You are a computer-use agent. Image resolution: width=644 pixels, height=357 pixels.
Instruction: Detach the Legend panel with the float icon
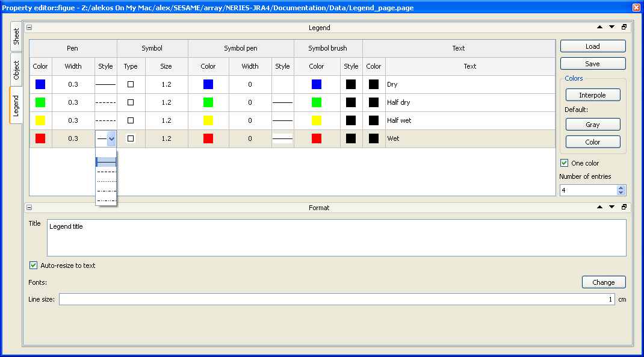[x=624, y=27]
